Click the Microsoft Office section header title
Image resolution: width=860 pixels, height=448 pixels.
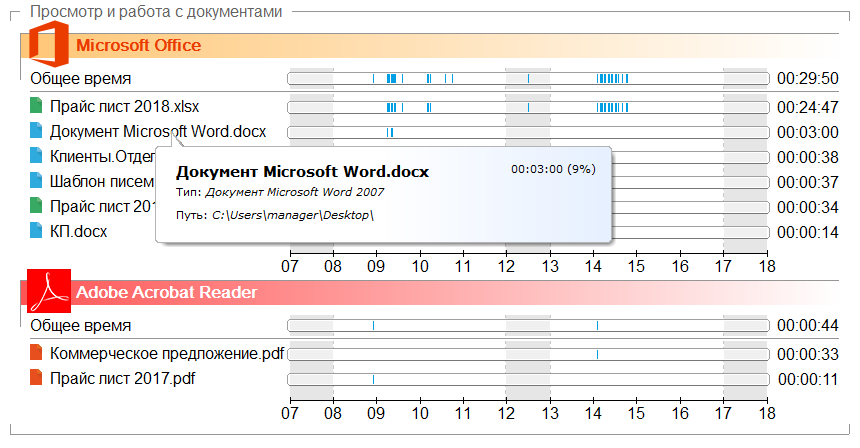(x=138, y=46)
